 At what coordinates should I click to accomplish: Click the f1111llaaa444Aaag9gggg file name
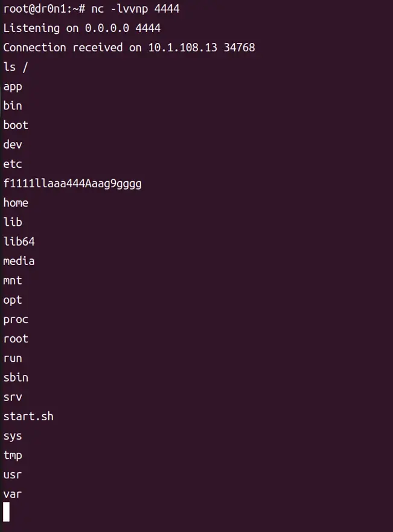click(72, 183)
